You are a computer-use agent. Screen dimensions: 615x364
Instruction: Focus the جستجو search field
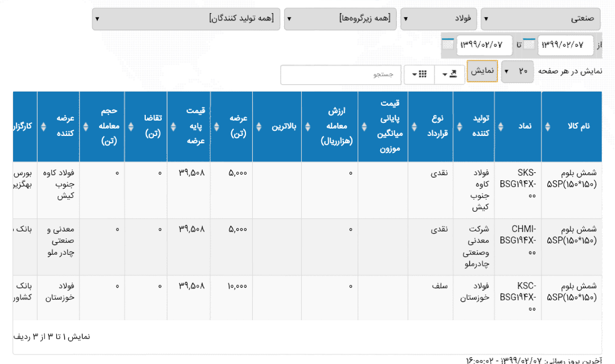click(341, 75)
